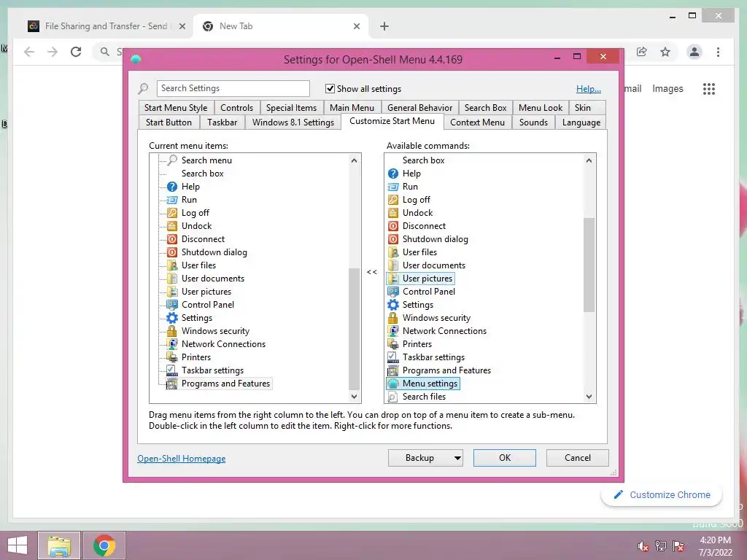
Task: Click Printers icon in Available commands
Action: 393,344
